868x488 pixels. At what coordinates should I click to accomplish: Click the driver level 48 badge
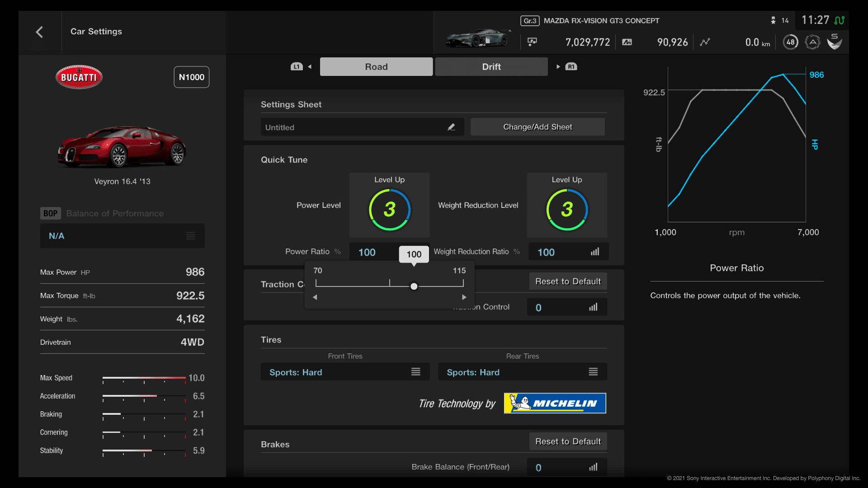coord(790,42)
